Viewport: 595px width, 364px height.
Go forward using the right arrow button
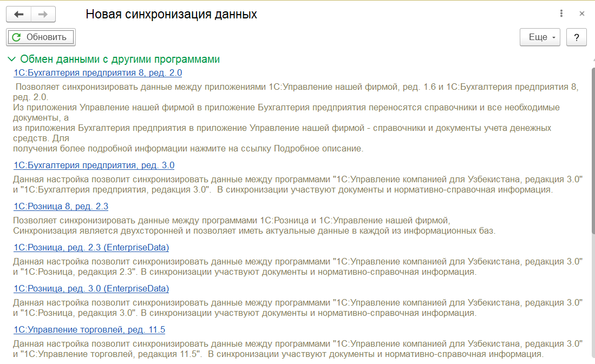tap(43, 14)
